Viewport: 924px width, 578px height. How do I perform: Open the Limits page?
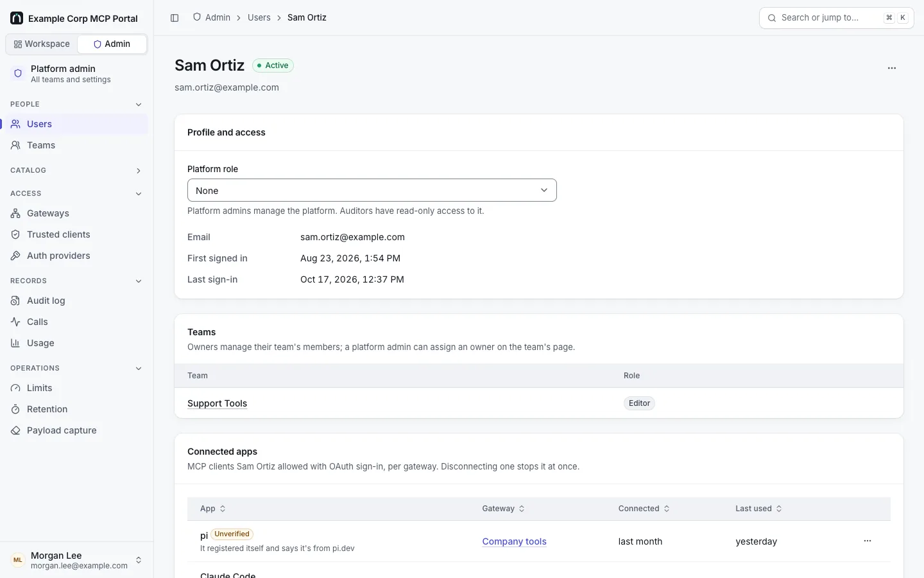77,388
